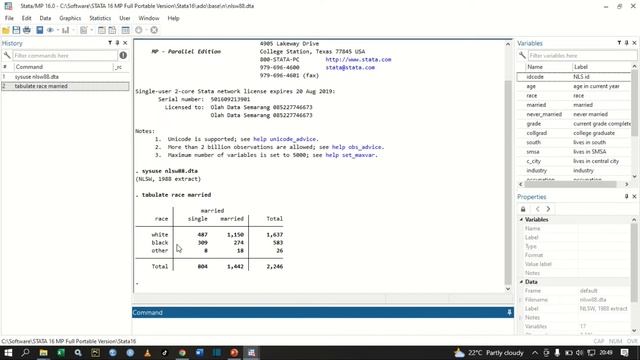Focus the Filter commands here field
This screenshot has width=640, height=360.
64,56
